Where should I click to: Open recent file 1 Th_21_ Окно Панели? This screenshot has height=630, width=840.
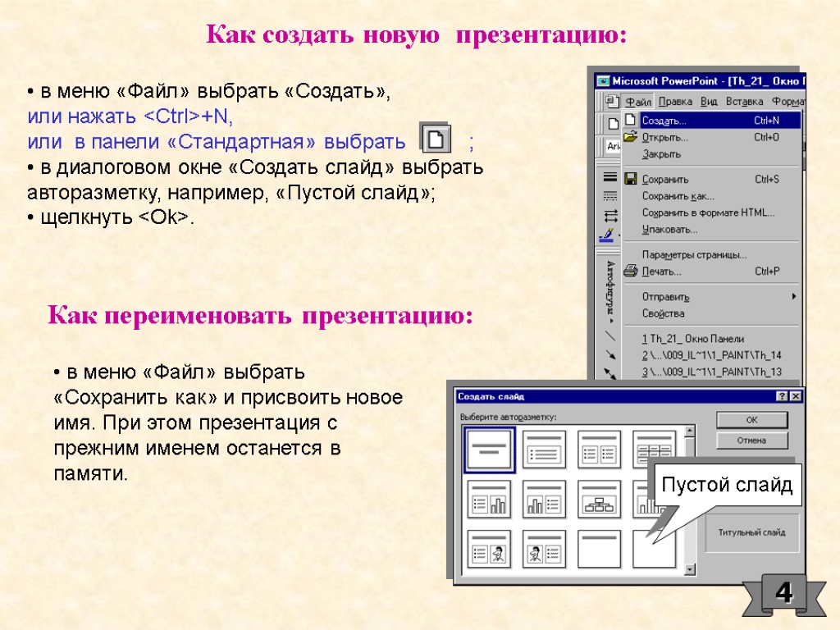tap(711, 339)
